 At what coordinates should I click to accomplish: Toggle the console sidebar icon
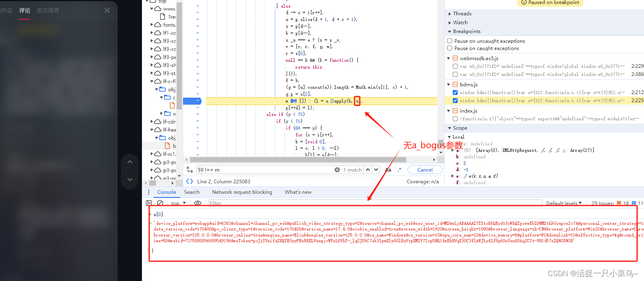(149, 203)
